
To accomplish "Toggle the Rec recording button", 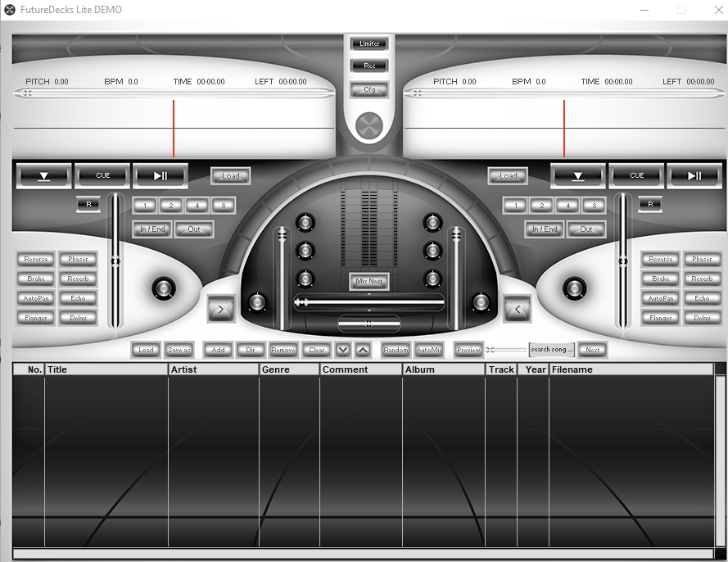I will [x=369, y=66].
